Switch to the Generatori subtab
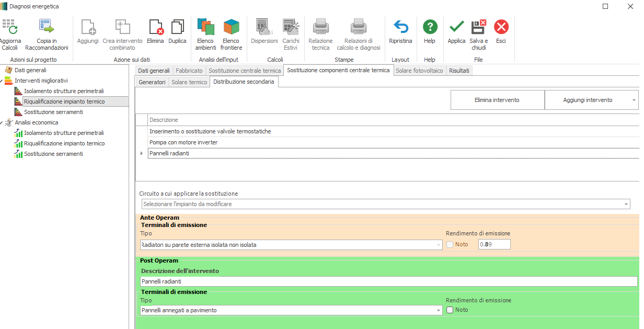 click(x=152, y=82)
